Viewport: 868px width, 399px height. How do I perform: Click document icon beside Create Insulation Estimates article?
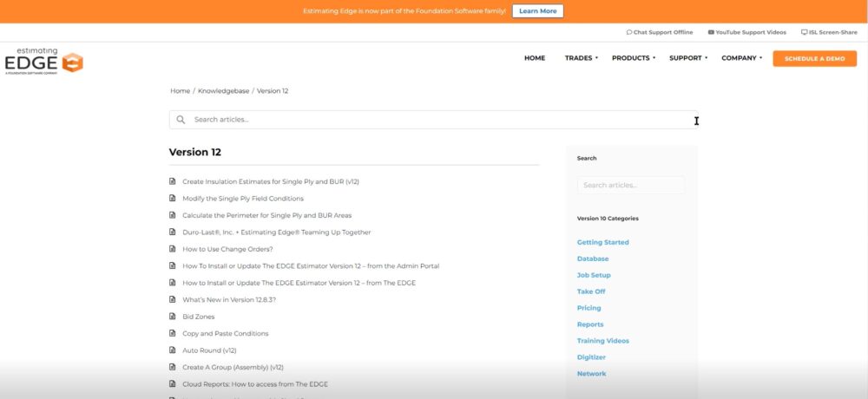tap(172, 181)
